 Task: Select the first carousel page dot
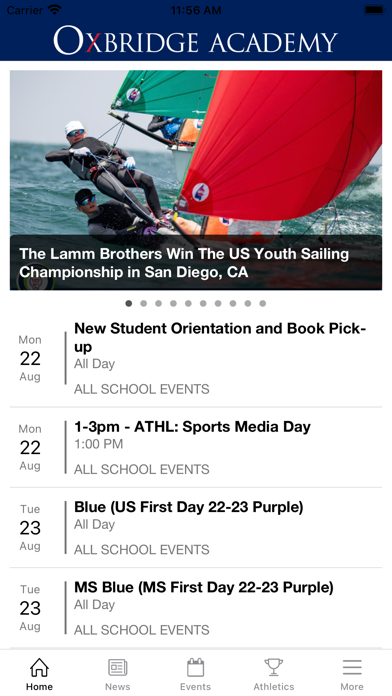129,304
